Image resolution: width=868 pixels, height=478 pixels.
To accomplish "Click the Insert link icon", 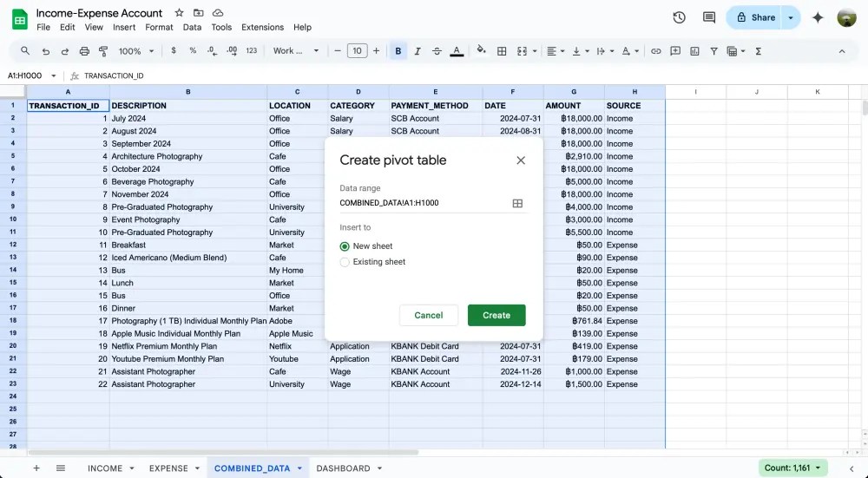I will (655, 51).
